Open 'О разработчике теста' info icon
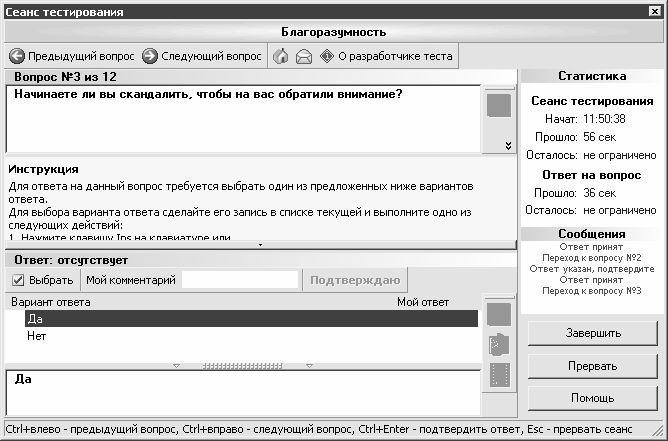 coord(327,56)
